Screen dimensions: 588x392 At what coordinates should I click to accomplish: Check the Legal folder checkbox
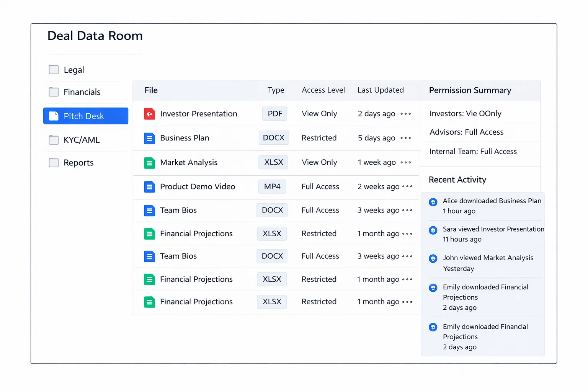54,69
